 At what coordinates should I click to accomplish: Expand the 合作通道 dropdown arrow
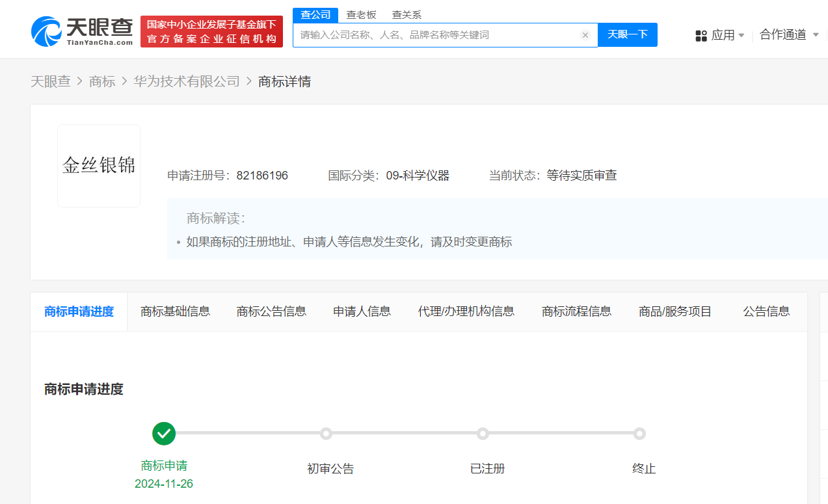click(x=816, y=34)
